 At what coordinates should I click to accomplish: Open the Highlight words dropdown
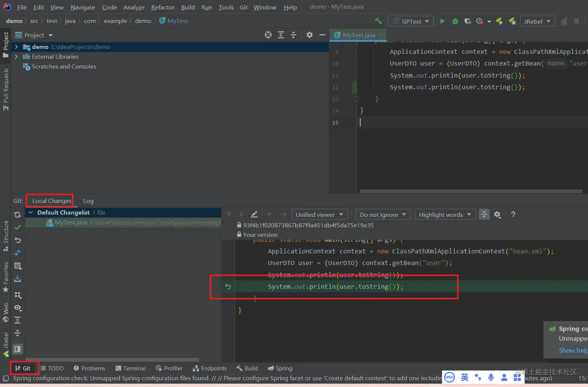pyautogui.click(x=445, y=215)
